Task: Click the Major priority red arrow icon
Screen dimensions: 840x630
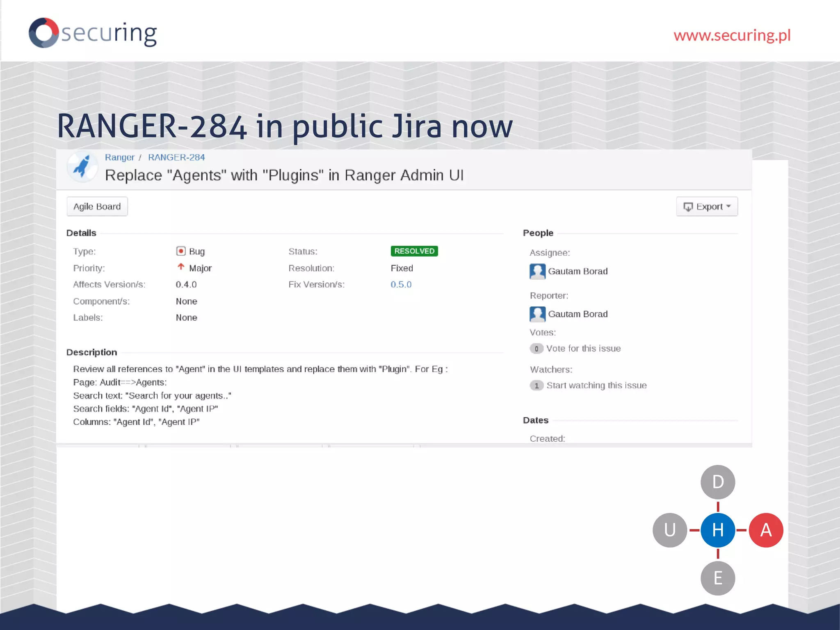Action: click(181, 267)
